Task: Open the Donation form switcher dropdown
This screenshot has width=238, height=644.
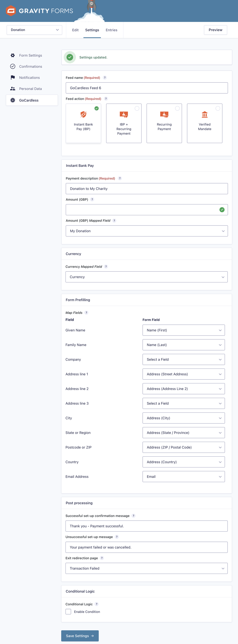Action: pos(34,30)
